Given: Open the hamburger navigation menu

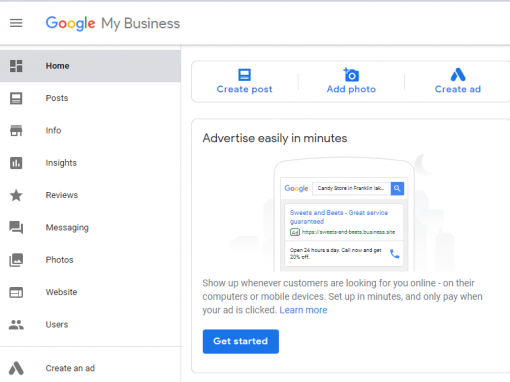Looking at the screenshot, I should (x=16, y=23).
